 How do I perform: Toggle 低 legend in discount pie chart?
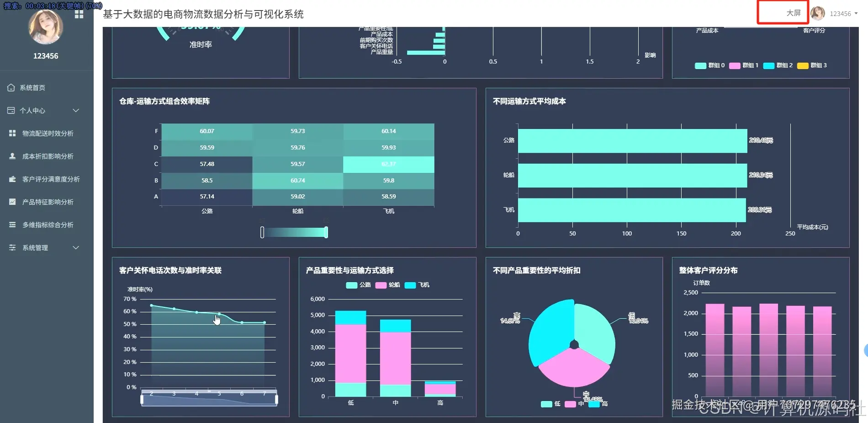pos(550,404)
